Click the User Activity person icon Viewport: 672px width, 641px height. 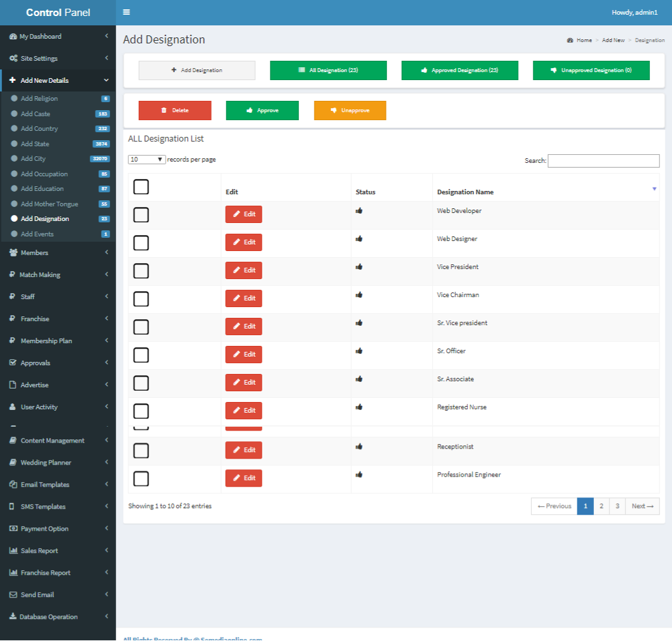point(13,407)
